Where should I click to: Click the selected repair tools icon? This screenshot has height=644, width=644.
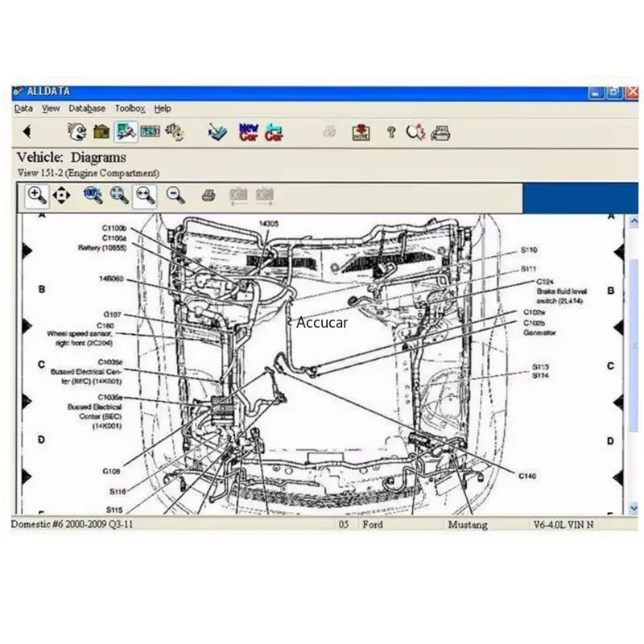(x=126, y=132)
